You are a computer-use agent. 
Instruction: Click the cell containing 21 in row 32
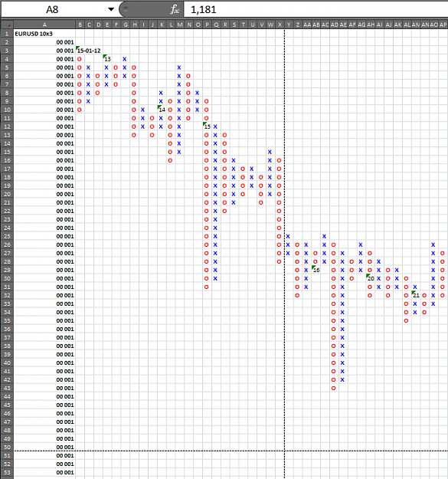coord(416,295)
